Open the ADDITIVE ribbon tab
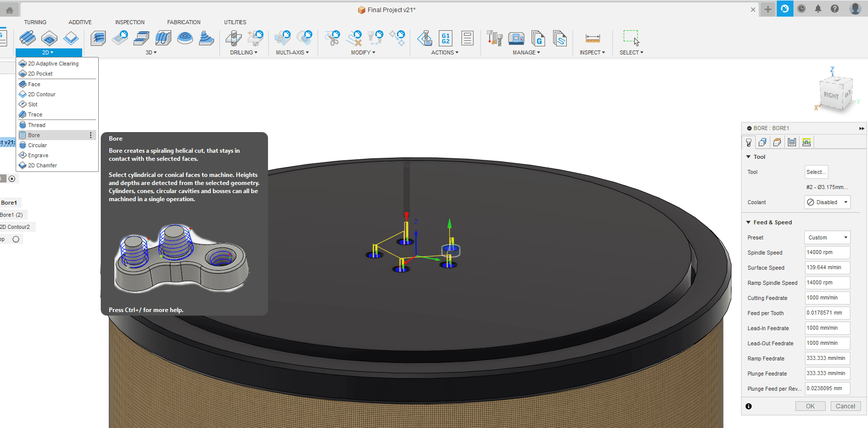 80,22
